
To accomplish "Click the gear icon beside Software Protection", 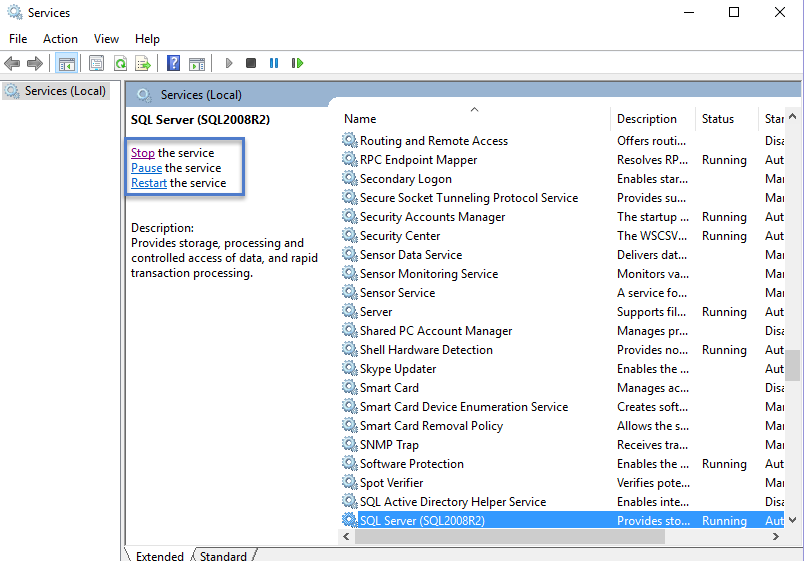I will click(350, 463).
